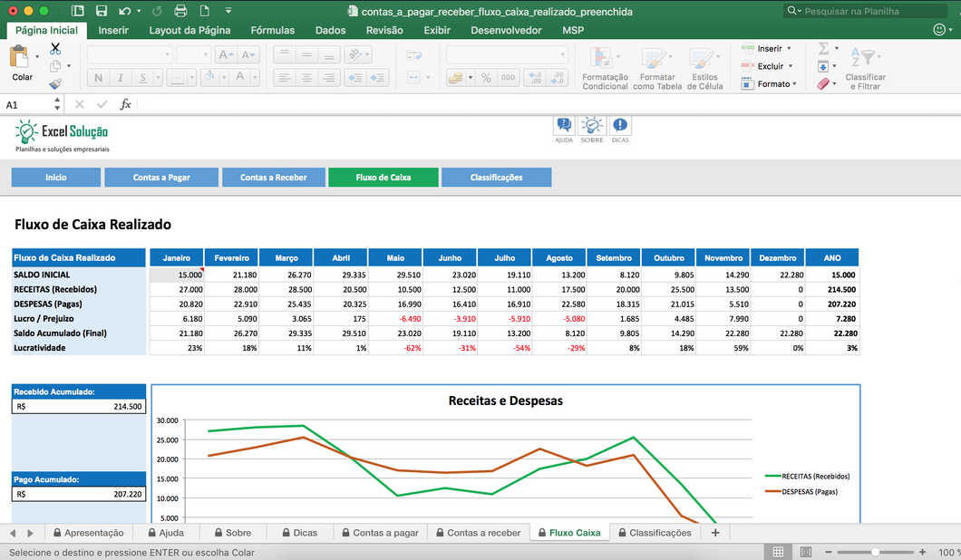Click the Copy icon below the scissors
Image resolution: width=961 pixels, height=560 pixels.
(x=55, y=66)
